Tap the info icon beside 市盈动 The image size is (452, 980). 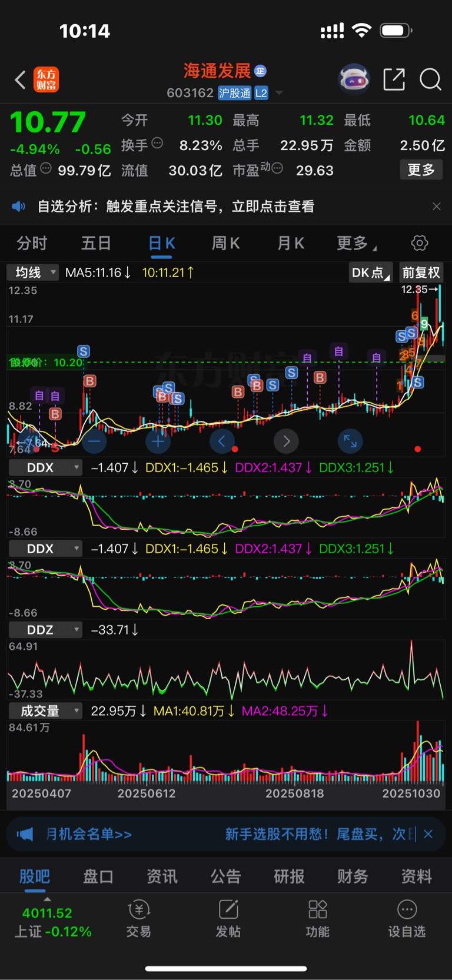tap(277, 168)
